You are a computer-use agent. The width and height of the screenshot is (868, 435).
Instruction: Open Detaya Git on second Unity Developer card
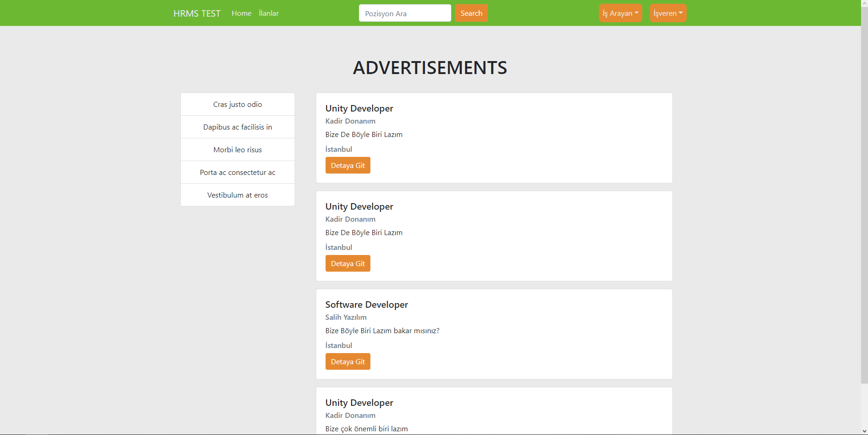348,264
